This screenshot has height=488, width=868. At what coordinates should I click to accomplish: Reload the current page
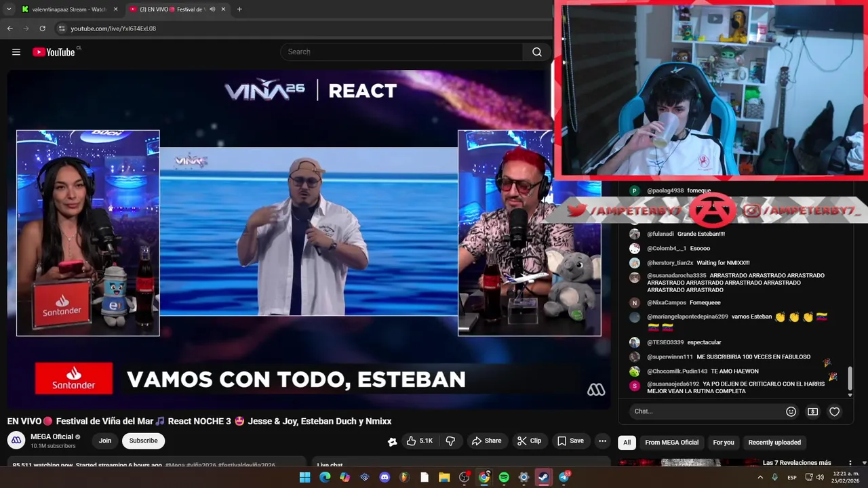[42, 28]
